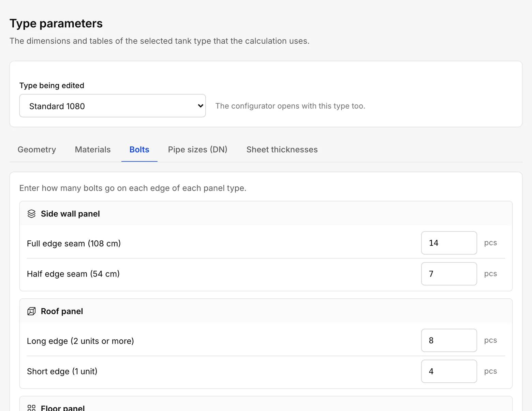Click the Roof panel heading text
Image resolution: width=532 pixels, height=411 pixels.
62,311
